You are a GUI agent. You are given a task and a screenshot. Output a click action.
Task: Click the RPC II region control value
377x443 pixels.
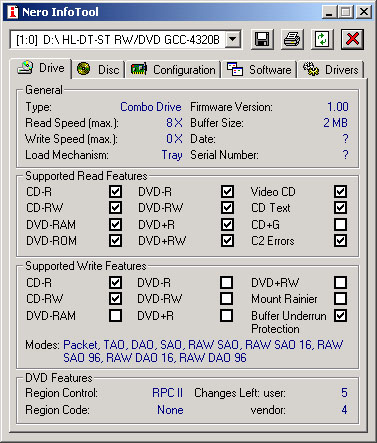pos(167,393)
